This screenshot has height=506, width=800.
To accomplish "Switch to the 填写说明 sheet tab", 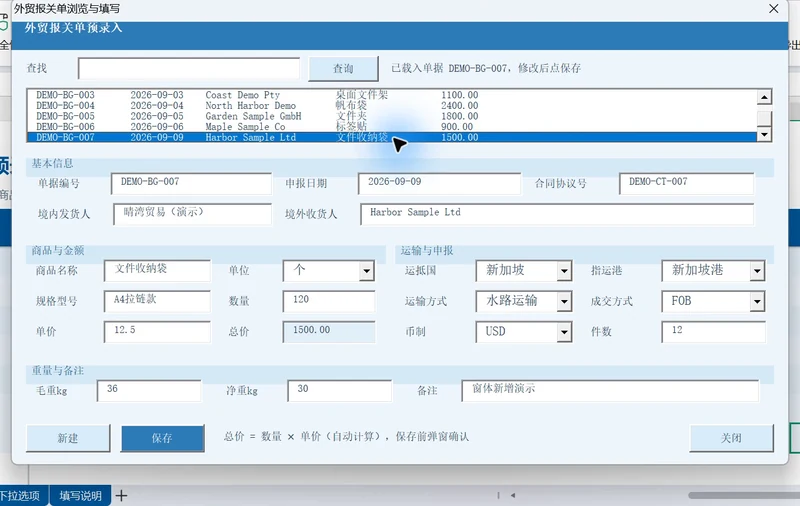I will [80, 496].
